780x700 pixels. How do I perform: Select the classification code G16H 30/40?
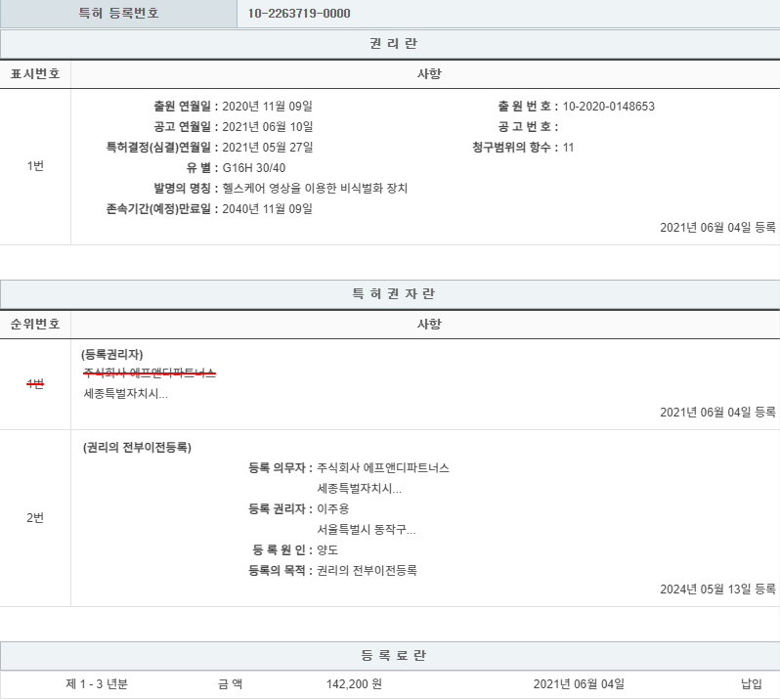[257, 168]
